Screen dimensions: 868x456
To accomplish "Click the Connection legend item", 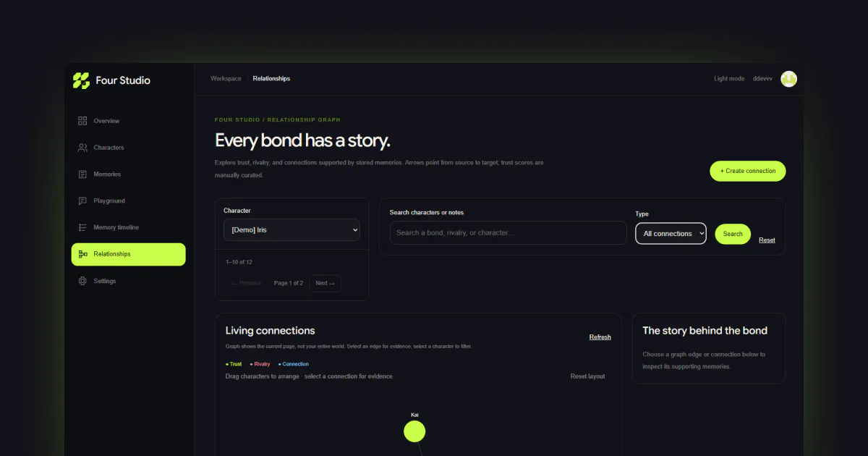I will (293, 364).
